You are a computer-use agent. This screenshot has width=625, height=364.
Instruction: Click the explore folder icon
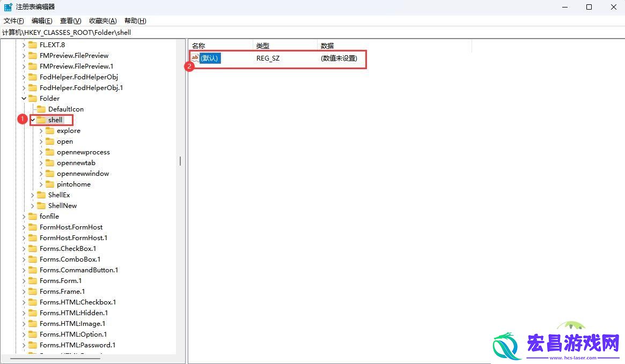click(50, 131)
